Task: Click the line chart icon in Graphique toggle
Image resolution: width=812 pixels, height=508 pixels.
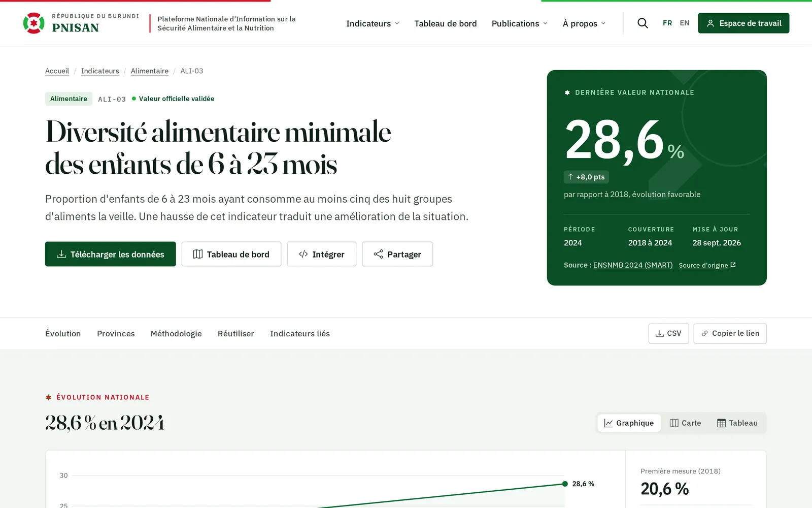Action: pos(608,423)
